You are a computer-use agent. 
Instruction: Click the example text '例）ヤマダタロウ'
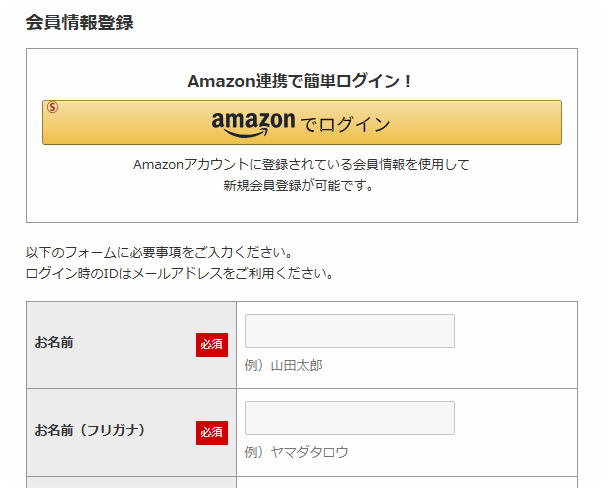tap(297, 453)
